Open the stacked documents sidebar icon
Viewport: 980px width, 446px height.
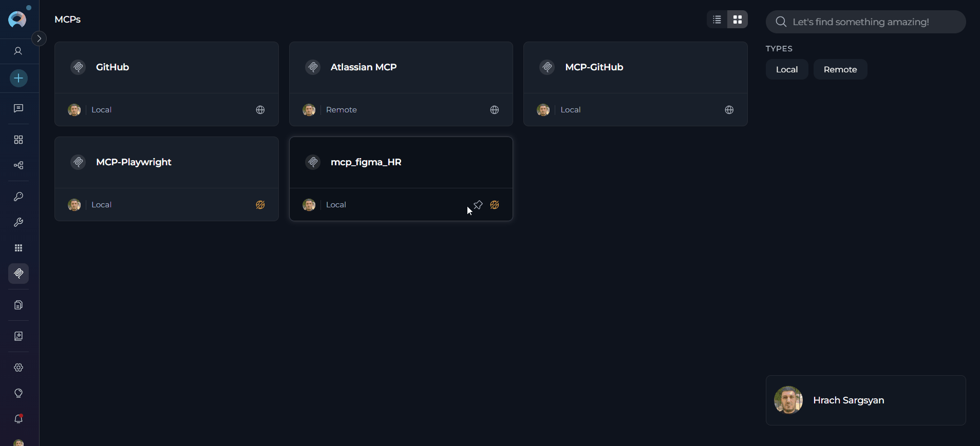click(18, 305)
